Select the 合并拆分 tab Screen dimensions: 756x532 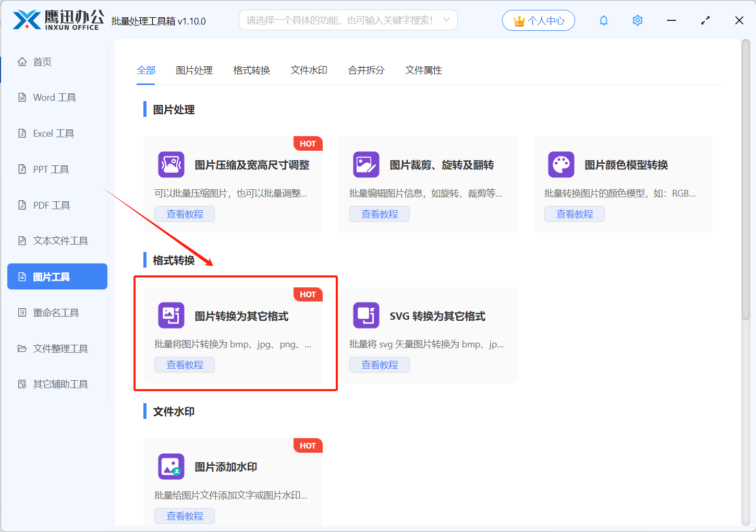366,70
